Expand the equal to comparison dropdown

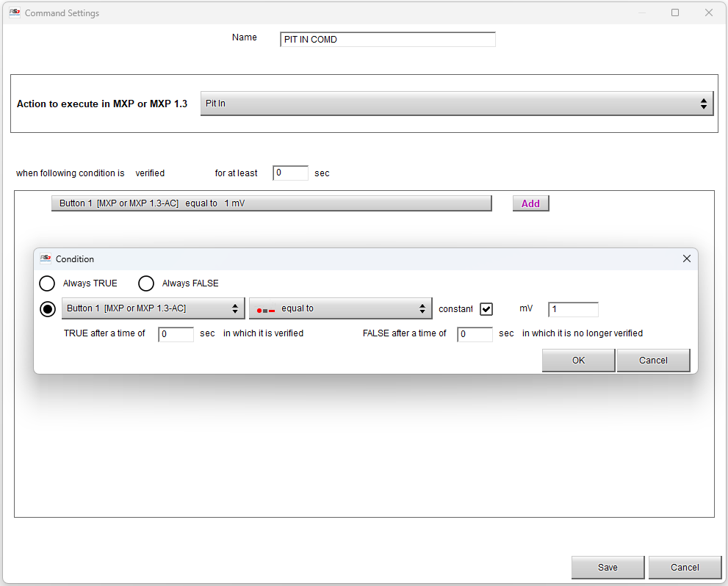coord(339,308)
